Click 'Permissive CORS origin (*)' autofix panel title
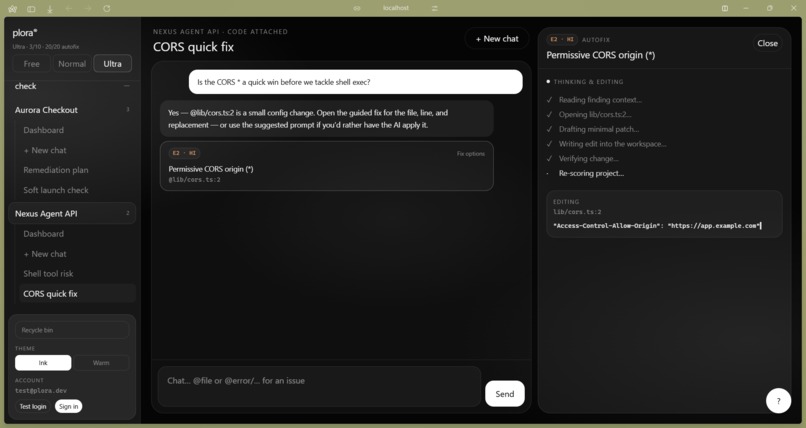 [x=600, y=55]
